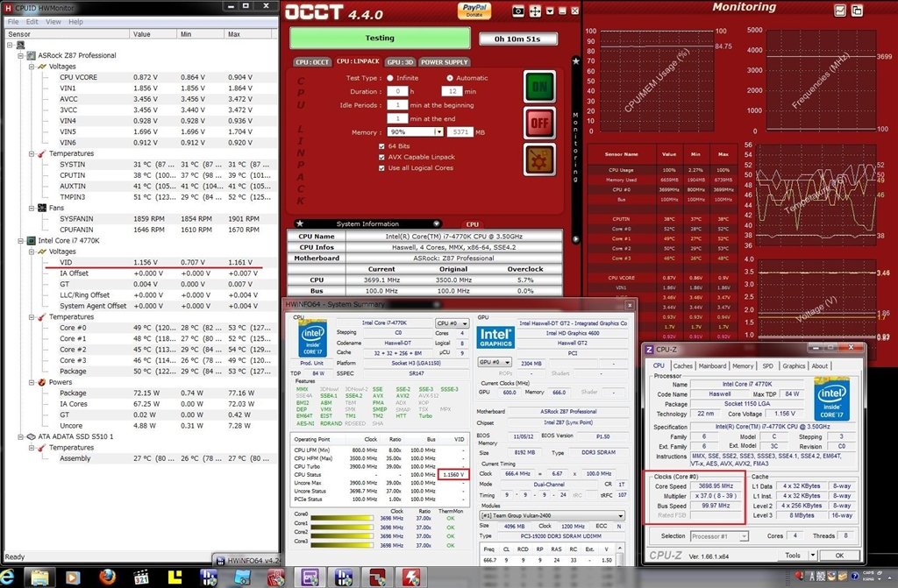Open File Explorer from the taskbar

pyautogui.click(x=39, y=577)
